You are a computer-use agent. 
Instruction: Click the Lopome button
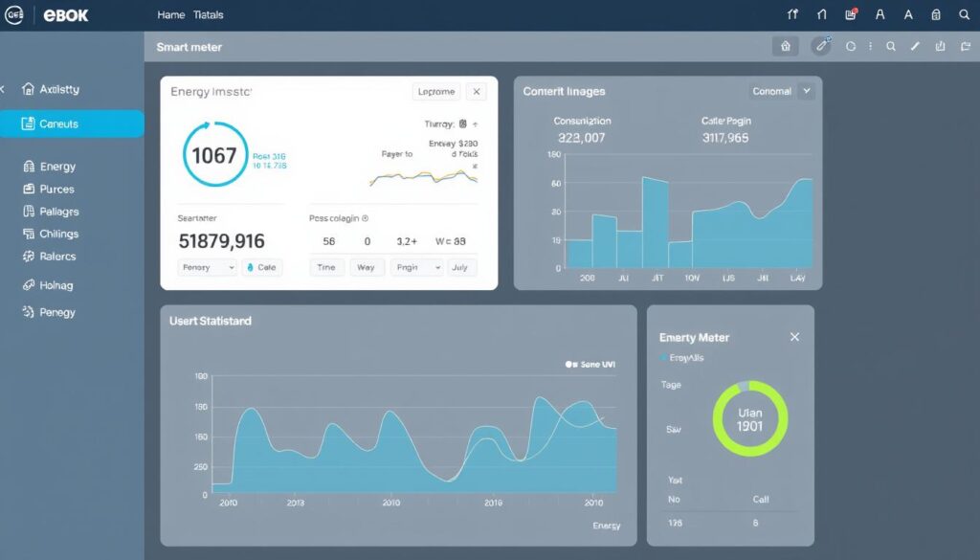(436, 92)
